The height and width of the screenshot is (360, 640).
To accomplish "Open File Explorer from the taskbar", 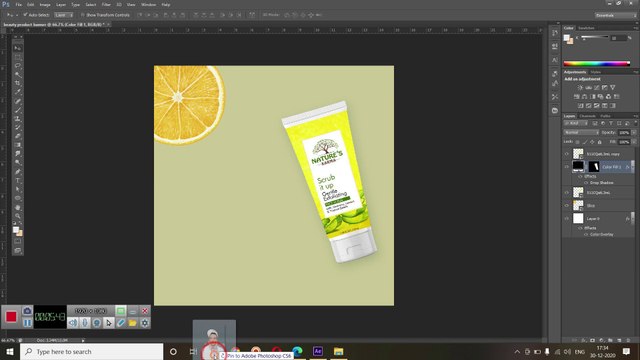I will 338,351.
